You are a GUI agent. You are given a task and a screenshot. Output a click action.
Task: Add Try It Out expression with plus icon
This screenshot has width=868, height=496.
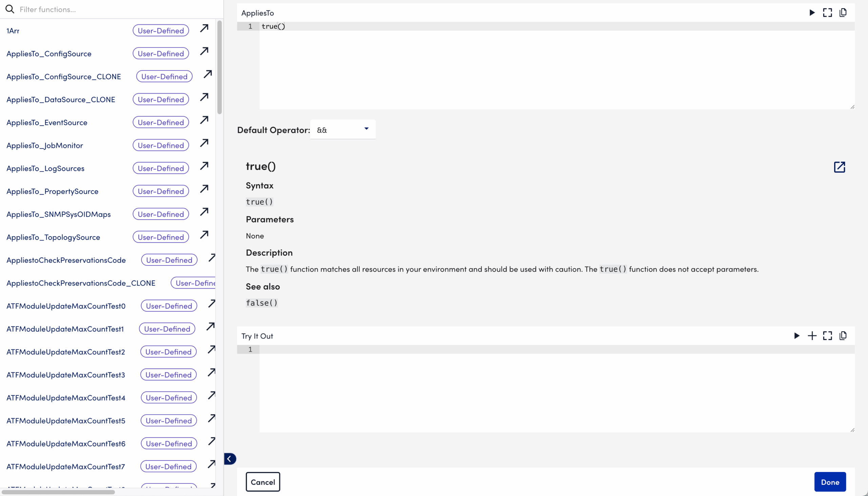point(812,336)
